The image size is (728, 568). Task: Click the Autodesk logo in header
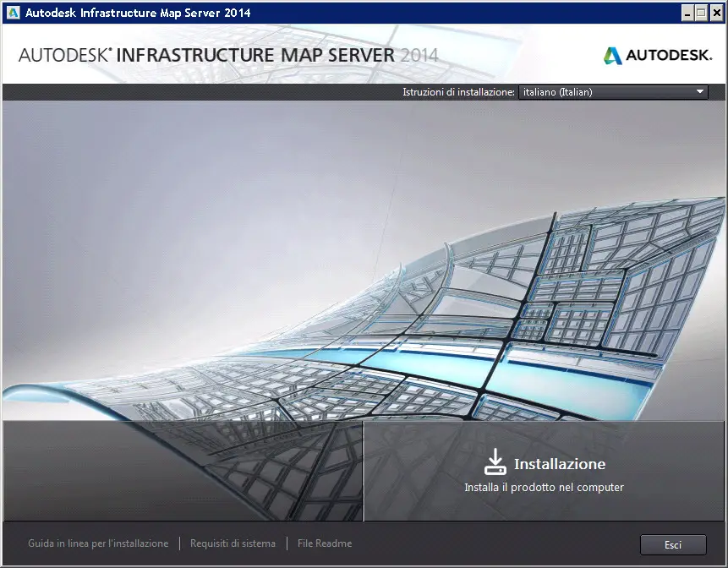[x=658, y=55]
